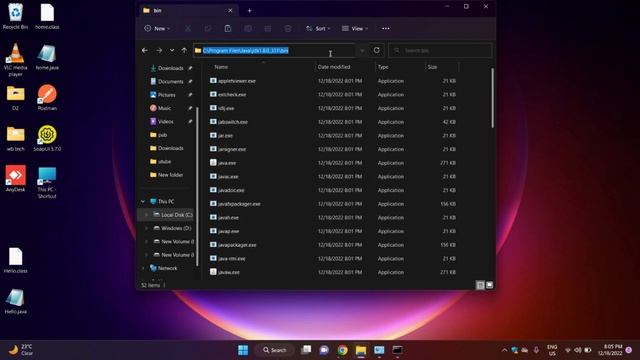Open Chrome from taskbar

(342, 350)
